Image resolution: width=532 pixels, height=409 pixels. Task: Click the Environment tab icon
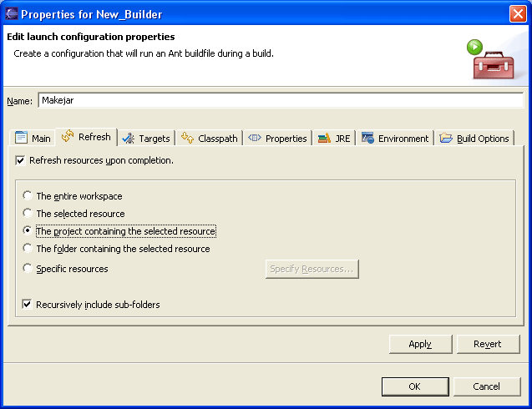(367, 138)
